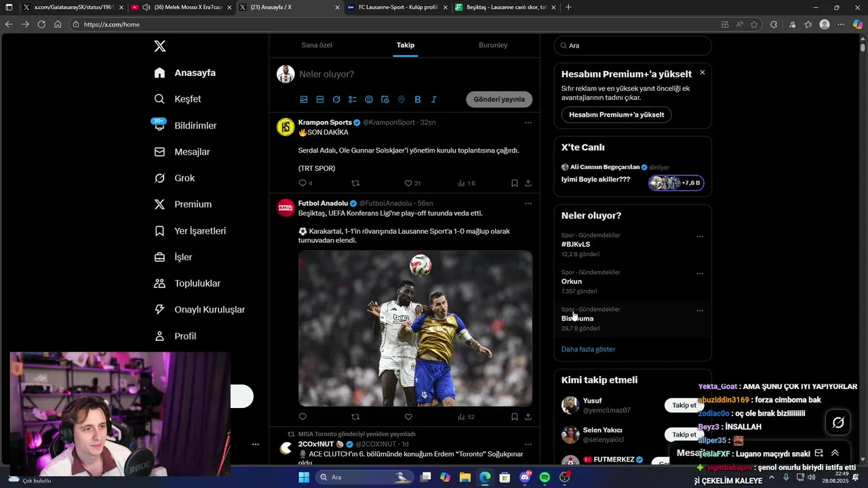Screen dimensions: 868x488
Task: Open Windows Start menu
Action: 304,477
